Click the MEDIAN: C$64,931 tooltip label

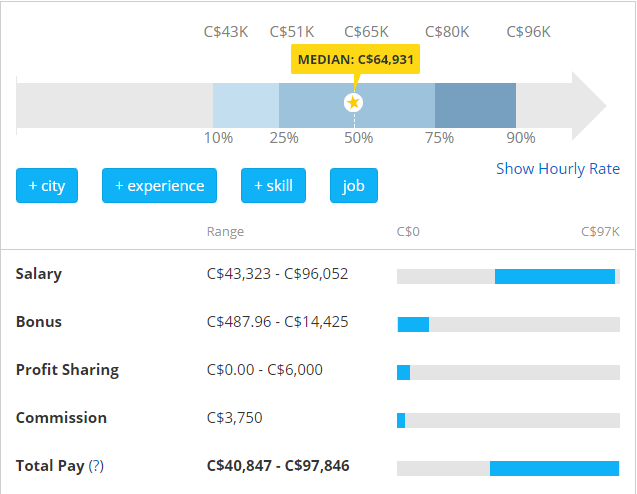(355, 60)
